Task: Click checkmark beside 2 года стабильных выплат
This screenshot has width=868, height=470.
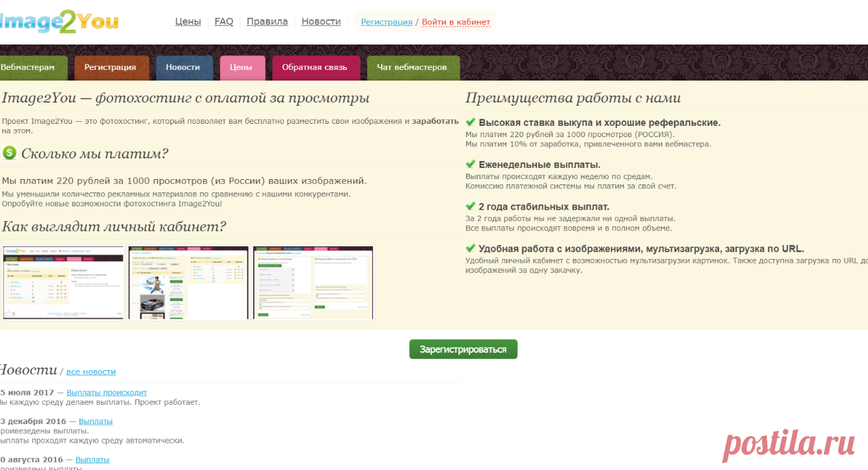Action: tap(470, 206)
